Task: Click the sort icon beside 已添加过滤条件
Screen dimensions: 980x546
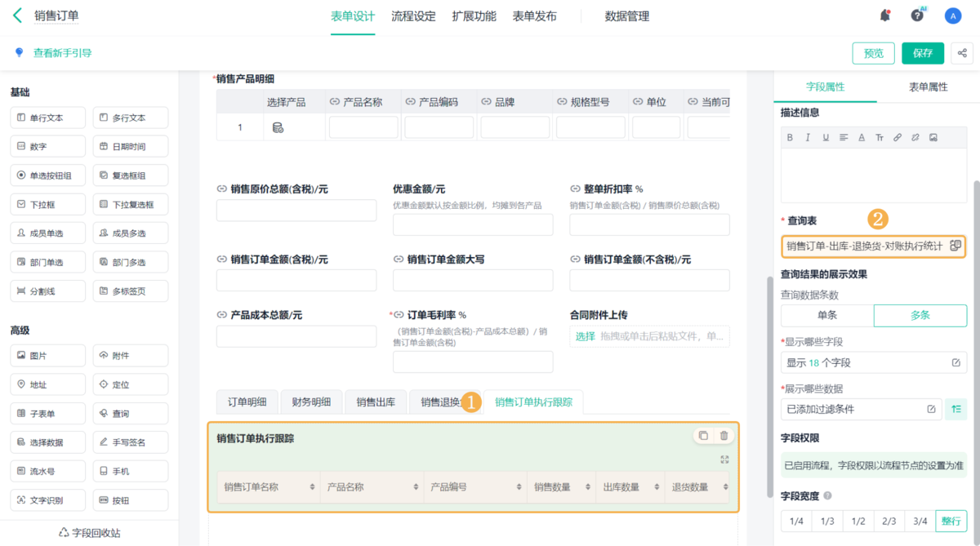Action: coord(956,409)
